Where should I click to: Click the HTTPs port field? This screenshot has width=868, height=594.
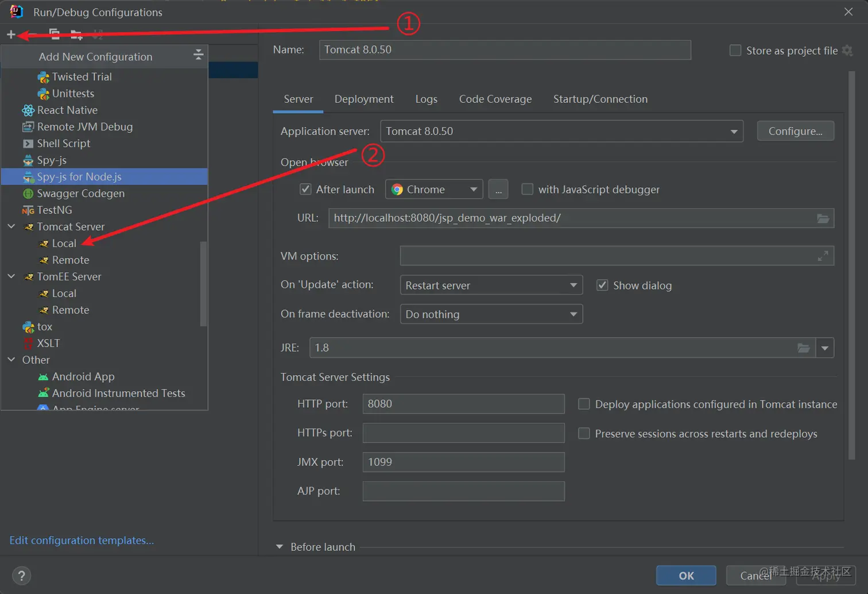pos(463,433)
